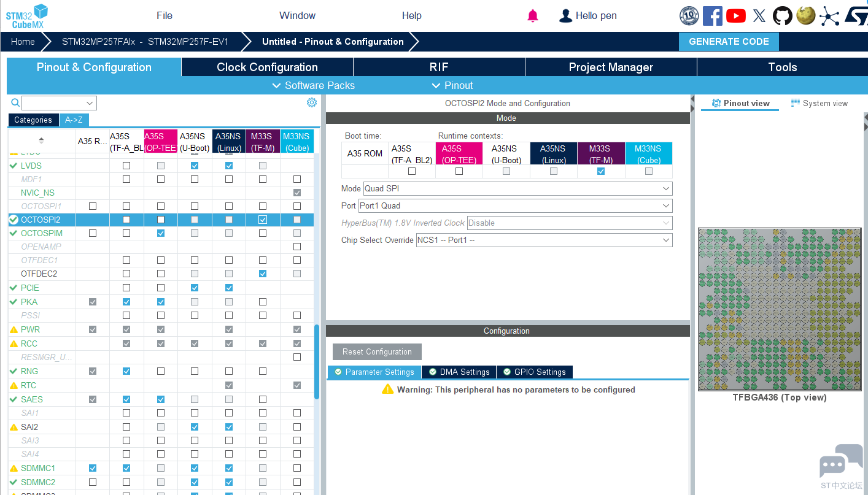
Task: Switch to the Project Manager tab
Action: pyautogui.click(x=611, y=67)
